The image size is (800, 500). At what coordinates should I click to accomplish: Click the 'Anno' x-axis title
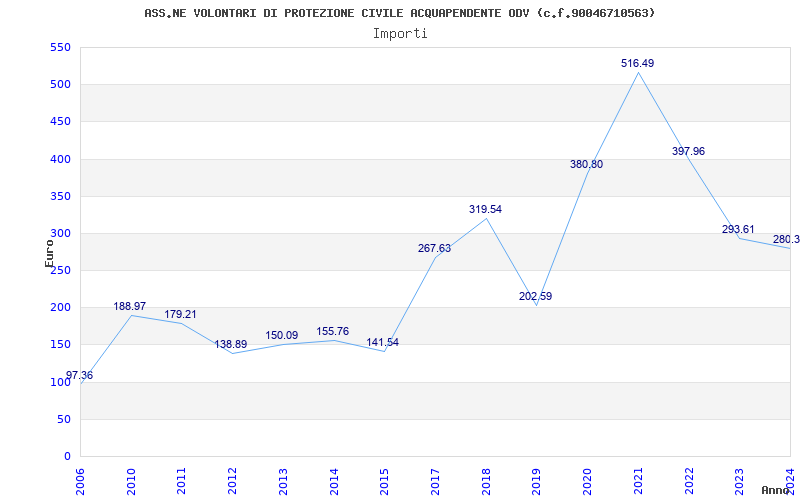pos(775,490)
